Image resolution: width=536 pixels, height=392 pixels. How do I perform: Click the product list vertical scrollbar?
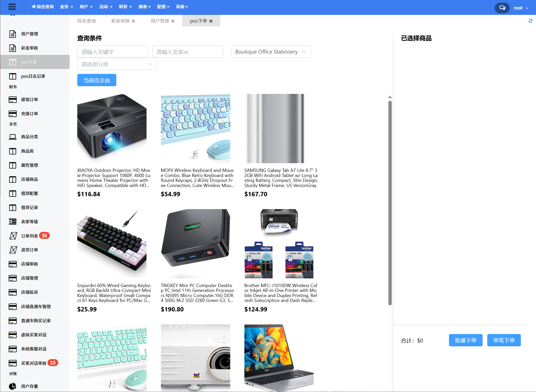pyautogui.click(x=390, y=203)
